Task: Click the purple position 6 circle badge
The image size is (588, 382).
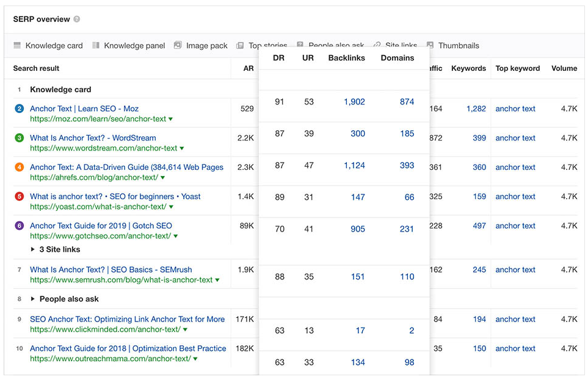Action: point(19,226)
